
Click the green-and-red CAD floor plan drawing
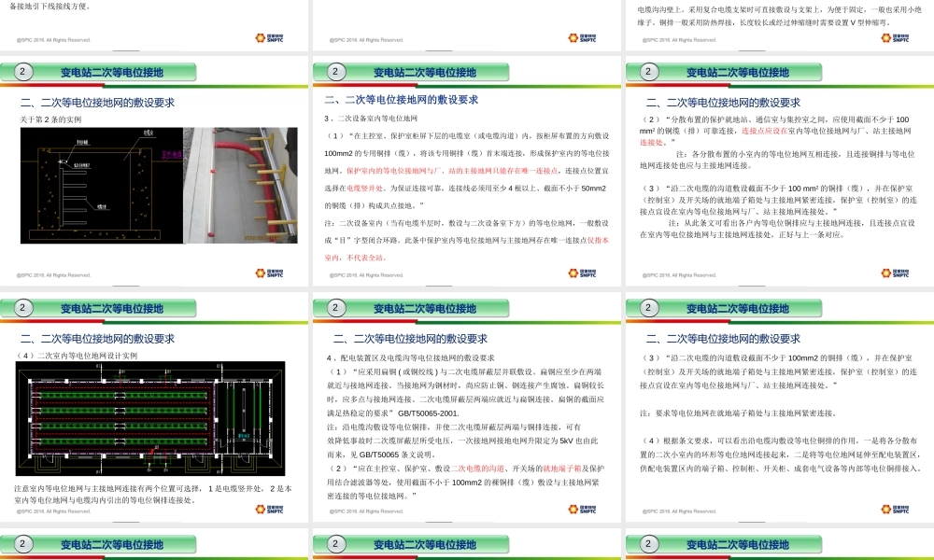[x=150, y=418]
